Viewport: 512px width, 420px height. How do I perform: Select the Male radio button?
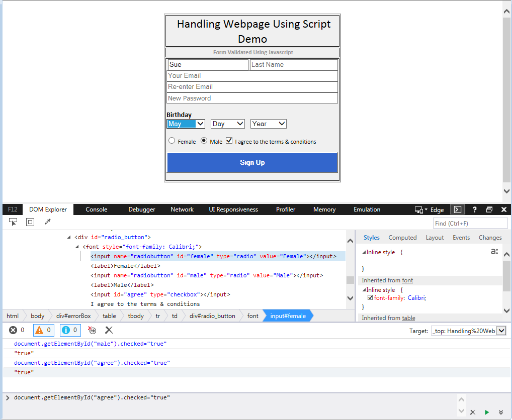[x=204, y=141]
